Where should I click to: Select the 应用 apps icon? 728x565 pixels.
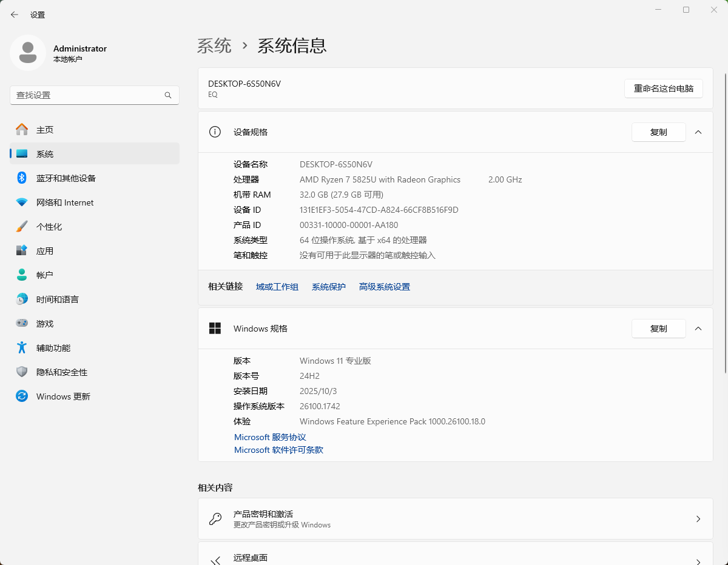tap(22, 251)
